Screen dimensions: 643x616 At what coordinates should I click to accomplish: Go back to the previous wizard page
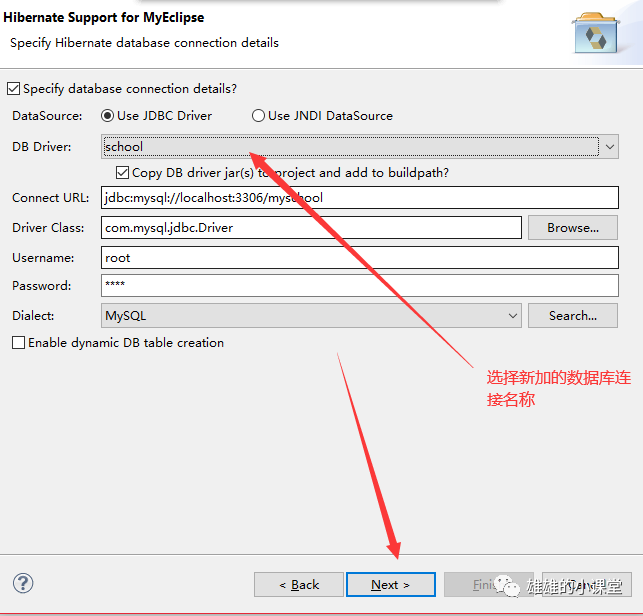(x=299, y=584)
